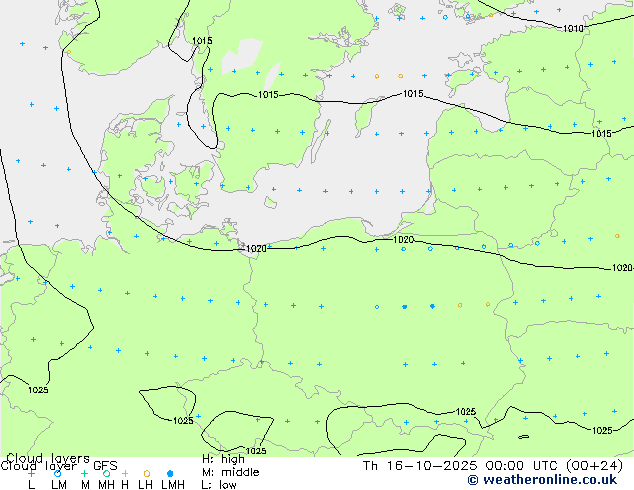
Task: Click the 'H: high' legend text
Action: (223, 459)
